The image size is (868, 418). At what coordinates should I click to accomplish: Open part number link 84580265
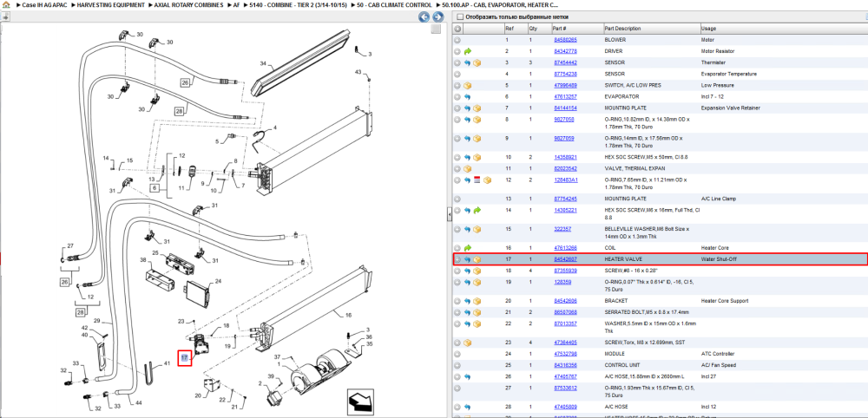point(565,40)
